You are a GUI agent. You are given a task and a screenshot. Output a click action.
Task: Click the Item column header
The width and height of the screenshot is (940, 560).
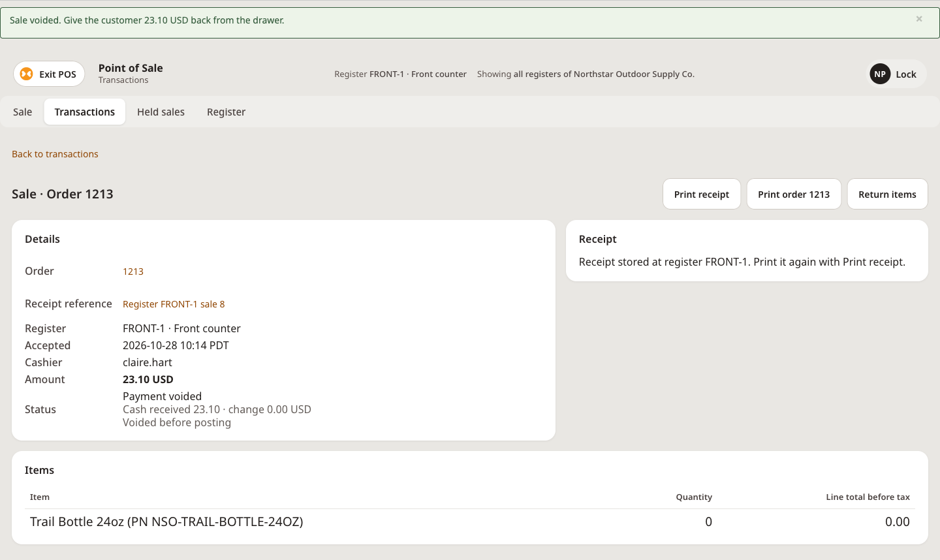[x=40, y=497]
